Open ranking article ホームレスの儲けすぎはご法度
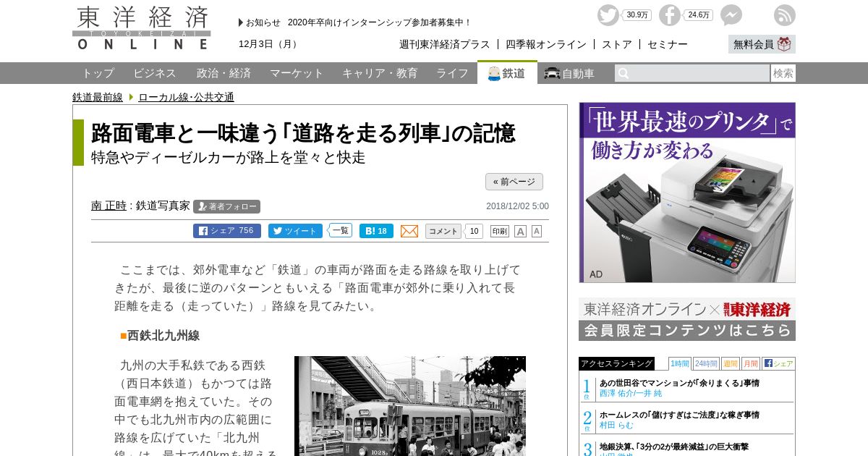The image size is (868, 456). click(x=679, y=415)
